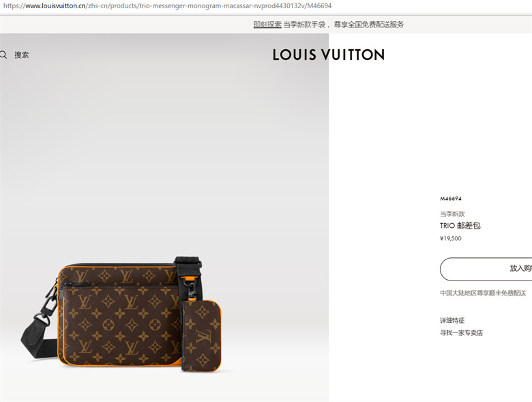Open the 搜索 search field
The width and height of the screenshot is (532, 402).
point(21,55)
